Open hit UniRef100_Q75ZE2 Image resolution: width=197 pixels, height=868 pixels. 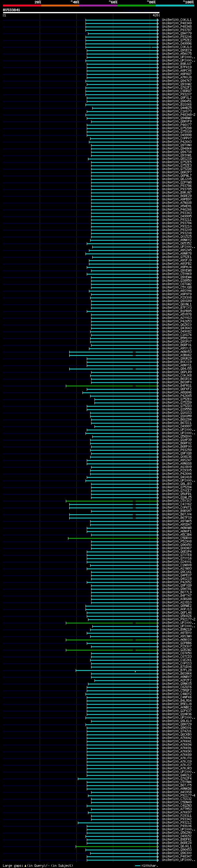pos(176,40)
